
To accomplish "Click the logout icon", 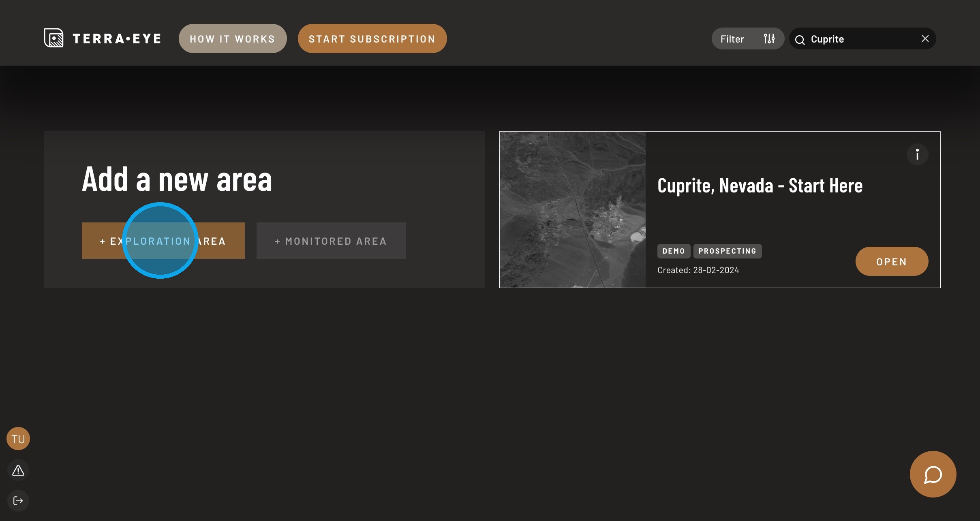I will click(18, 501).
